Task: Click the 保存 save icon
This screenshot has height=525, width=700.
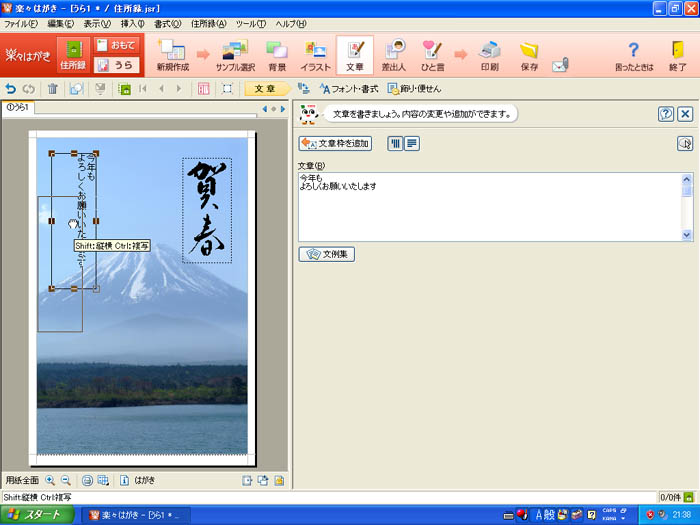Action: (x=529, y=55)
